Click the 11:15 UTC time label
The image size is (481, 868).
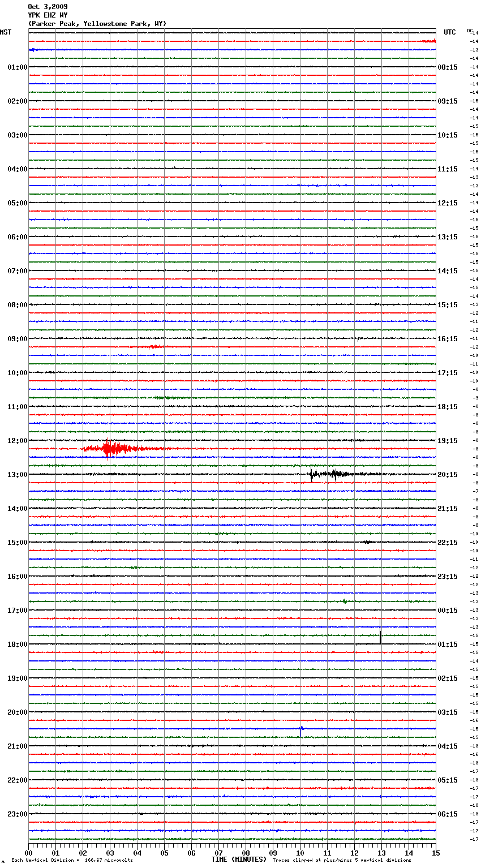tap(448, 169)
